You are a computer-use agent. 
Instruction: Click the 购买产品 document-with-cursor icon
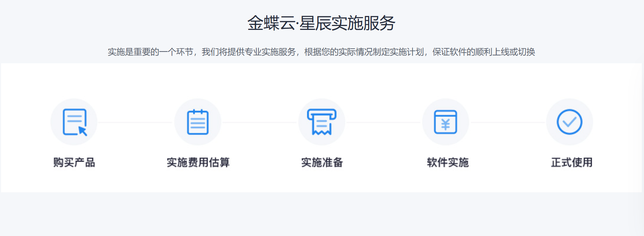[74, 122]
